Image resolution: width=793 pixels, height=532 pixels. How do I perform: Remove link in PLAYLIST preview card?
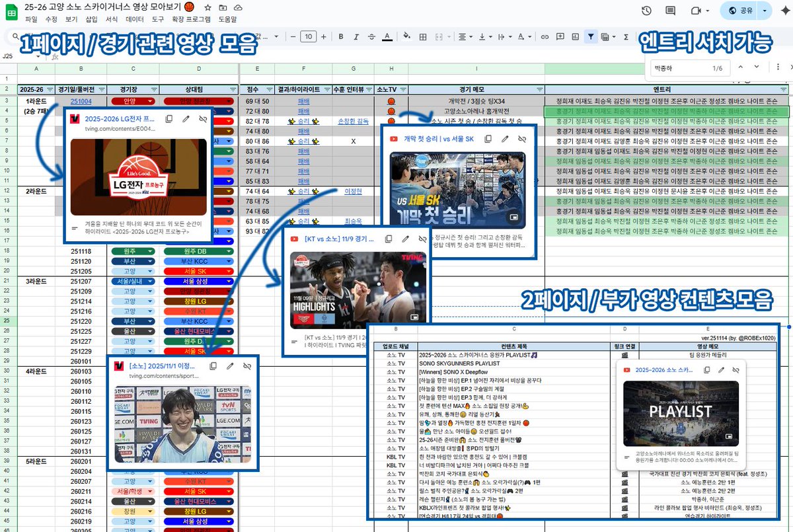click(734, 370)
